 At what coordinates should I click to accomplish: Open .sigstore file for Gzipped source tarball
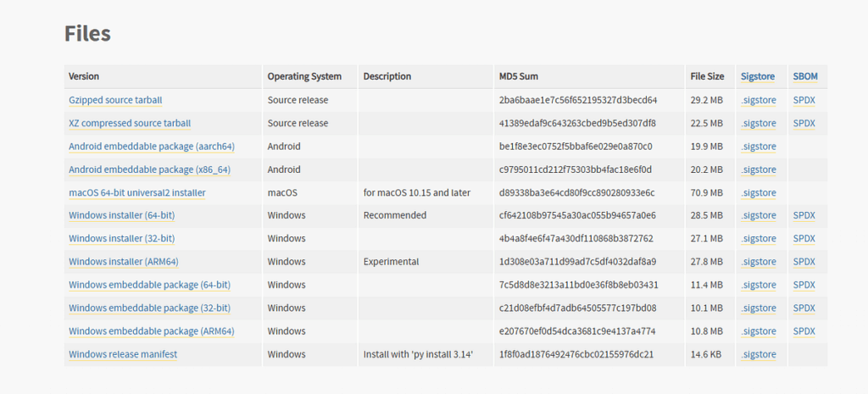pos(758,100)
